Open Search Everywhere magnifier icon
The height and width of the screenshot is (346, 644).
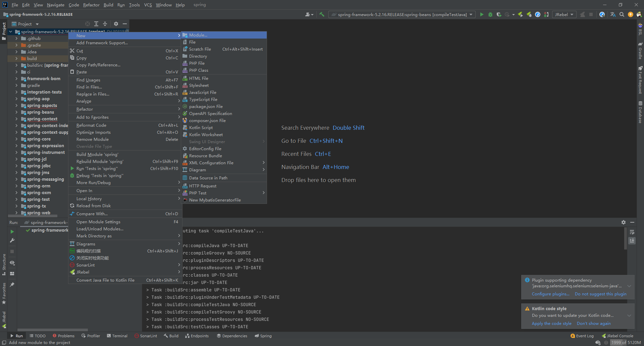coord(622,14)
